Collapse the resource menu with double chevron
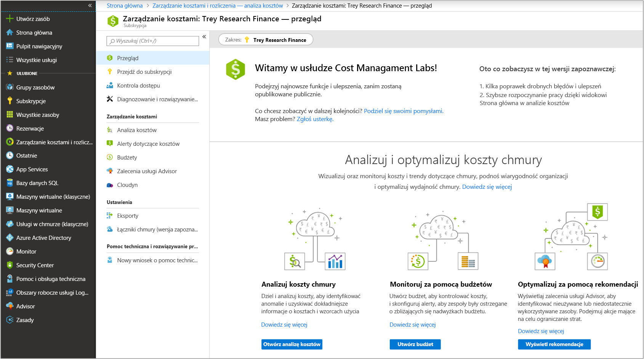The image size is (644, 359). [204, 37]
